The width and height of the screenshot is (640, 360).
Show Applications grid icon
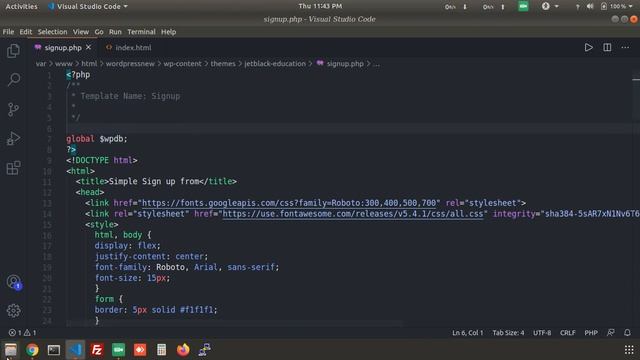(x=629, y=350)
